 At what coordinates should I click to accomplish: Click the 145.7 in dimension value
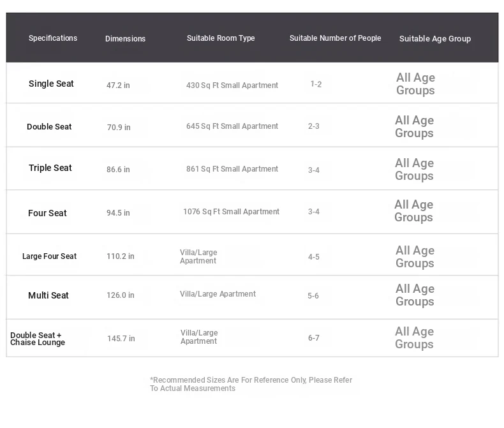click(121, 339)
